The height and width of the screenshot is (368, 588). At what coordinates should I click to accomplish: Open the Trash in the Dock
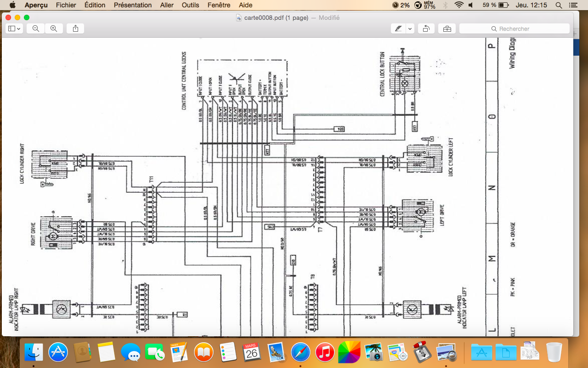[554, 353]
